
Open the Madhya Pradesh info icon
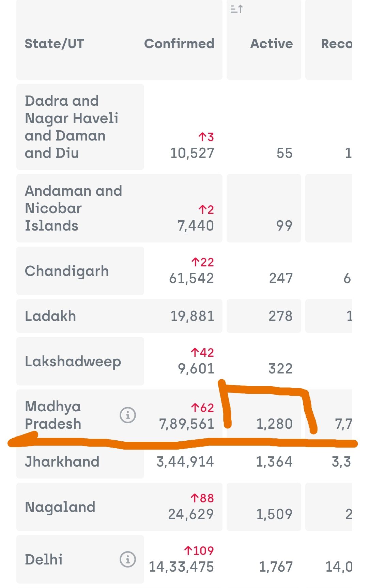(x=128, y=415)
